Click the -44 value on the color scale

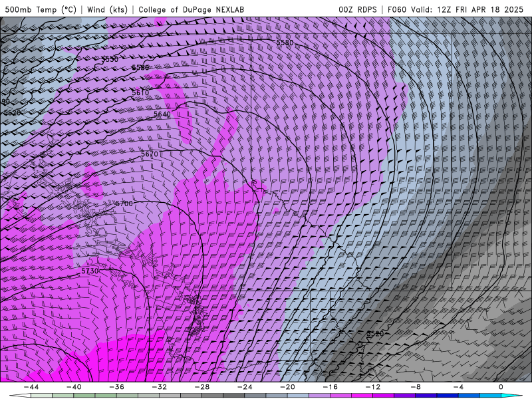point(31,387)
